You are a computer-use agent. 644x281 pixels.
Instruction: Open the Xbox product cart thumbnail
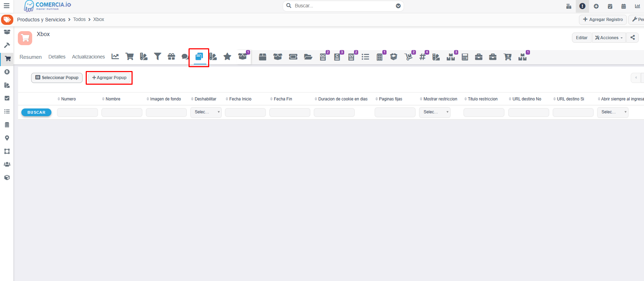click(x=25, y=38)
